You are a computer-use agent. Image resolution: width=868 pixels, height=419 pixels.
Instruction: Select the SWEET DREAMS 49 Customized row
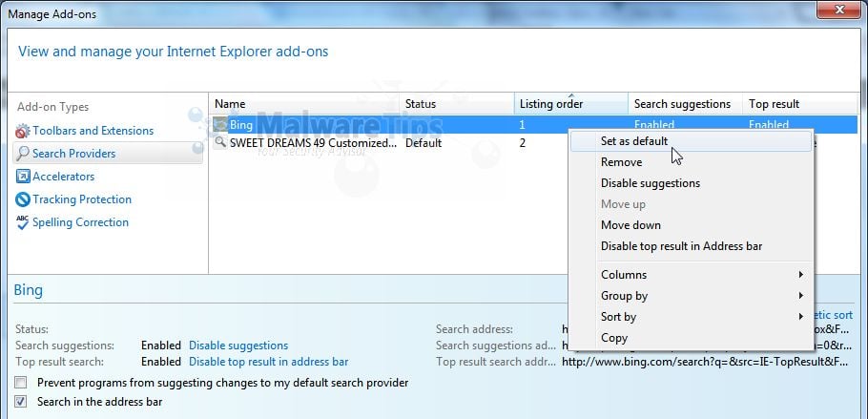(x=313, y=143)
